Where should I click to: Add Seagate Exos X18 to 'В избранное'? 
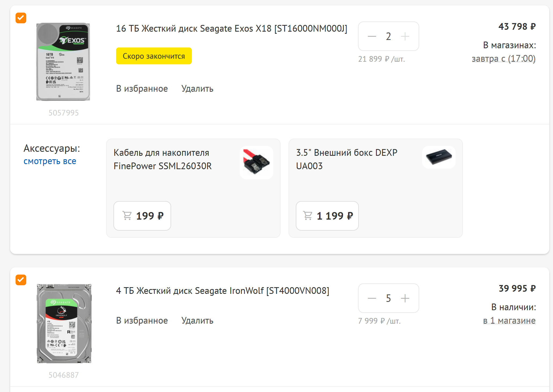coord(142,88)
